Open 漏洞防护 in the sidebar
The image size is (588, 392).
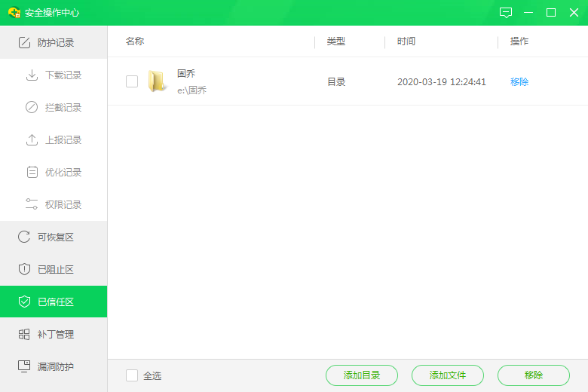click(x=54, y=366)
